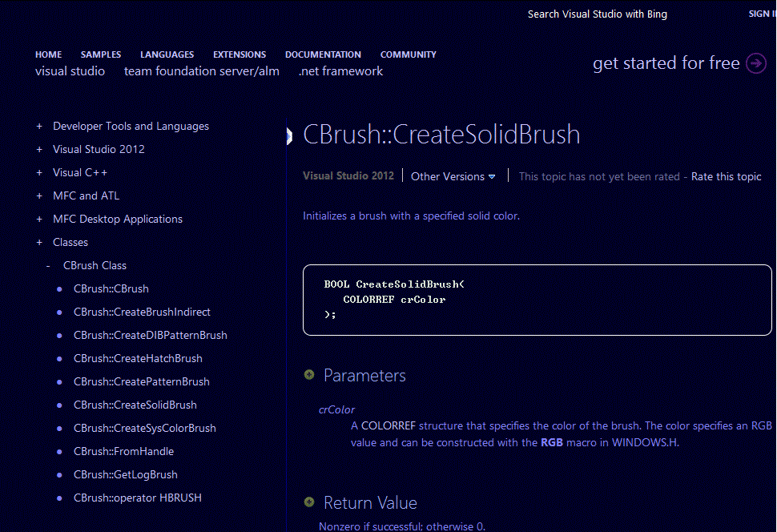Click the MFC Desktop Applications label
777x532 pixels.
pos(118,220)
